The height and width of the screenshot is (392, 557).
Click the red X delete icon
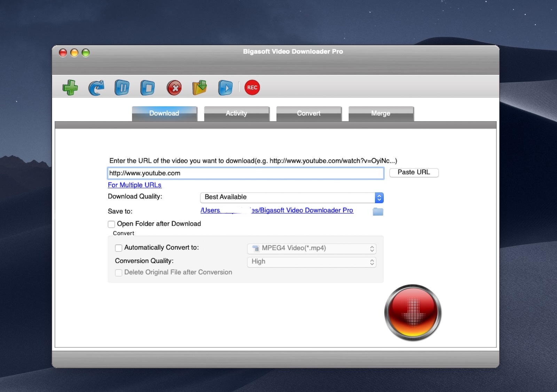coord(174,87)
